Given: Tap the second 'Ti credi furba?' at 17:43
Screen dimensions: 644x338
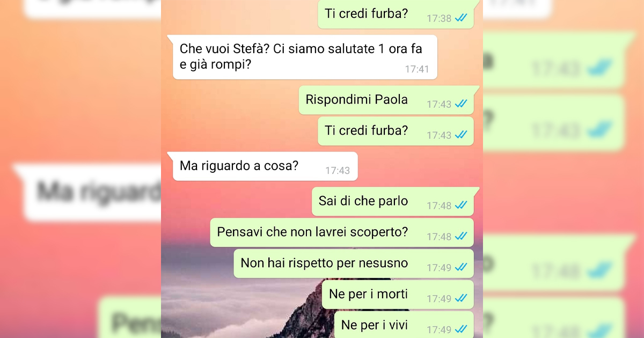Looking at the screenshot, I should [396, 131].
